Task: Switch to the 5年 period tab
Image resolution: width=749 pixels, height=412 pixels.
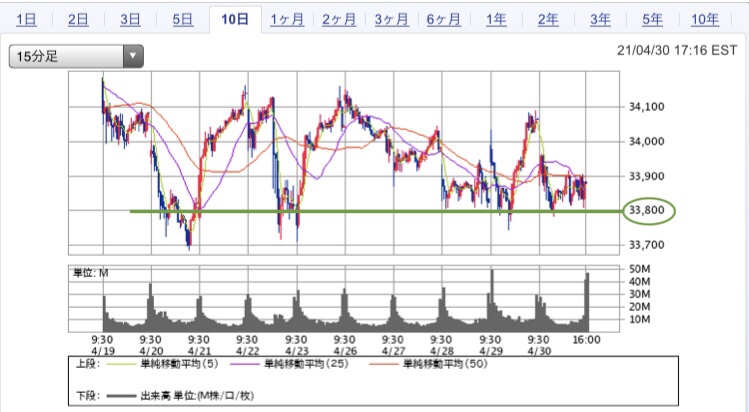Action: tap(653, 20)
